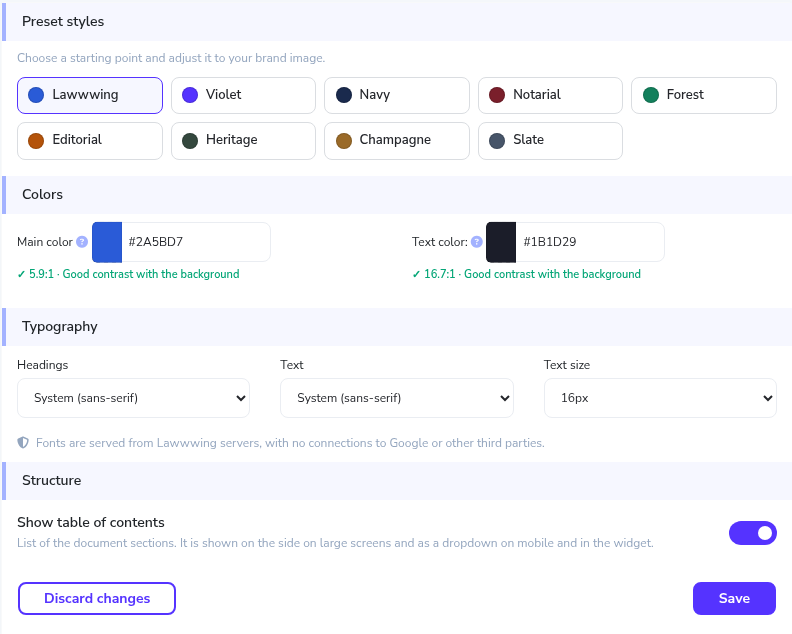Open the Text color dark swatch picker
The image size is (792, 634).
tap(501, 242)
